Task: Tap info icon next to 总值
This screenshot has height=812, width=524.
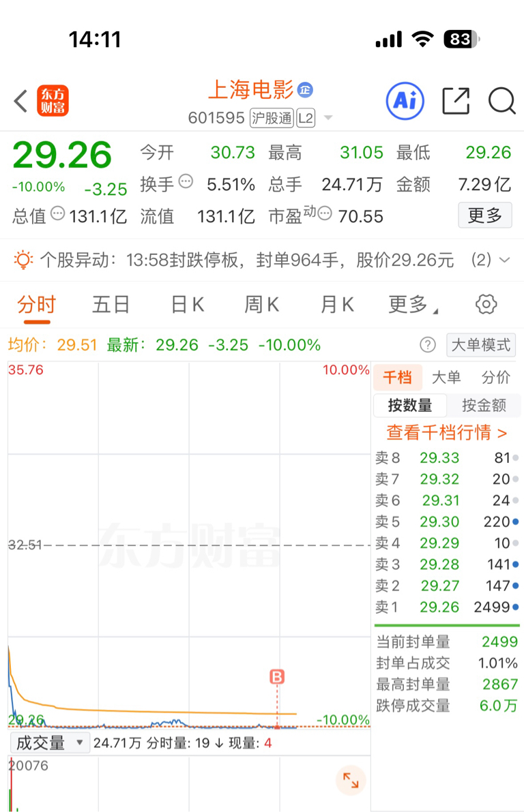Action: pyautogui.click(x=58, y=213)
